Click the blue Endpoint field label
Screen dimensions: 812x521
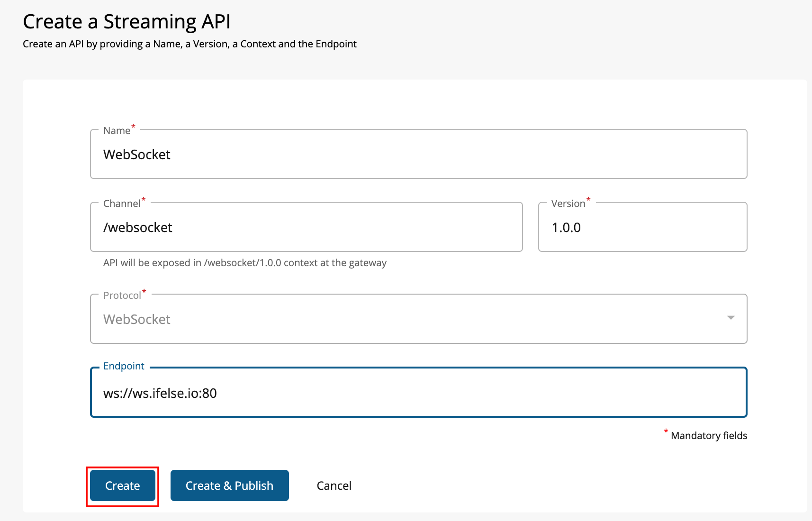(124, 366)
